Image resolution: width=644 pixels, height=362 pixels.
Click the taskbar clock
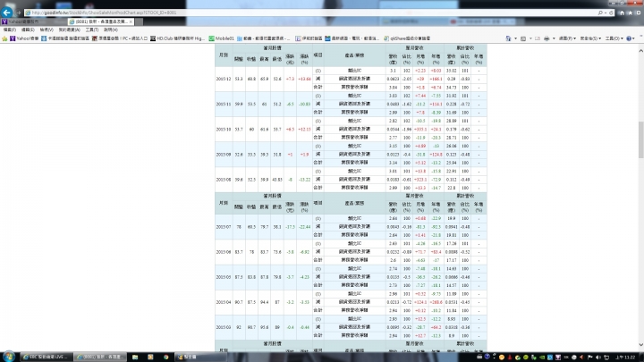625,358
